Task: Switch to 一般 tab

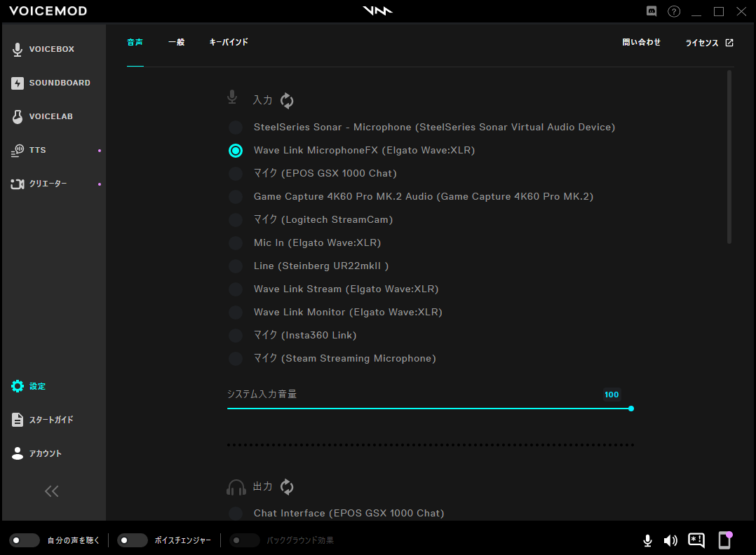Action: [177, 42]
